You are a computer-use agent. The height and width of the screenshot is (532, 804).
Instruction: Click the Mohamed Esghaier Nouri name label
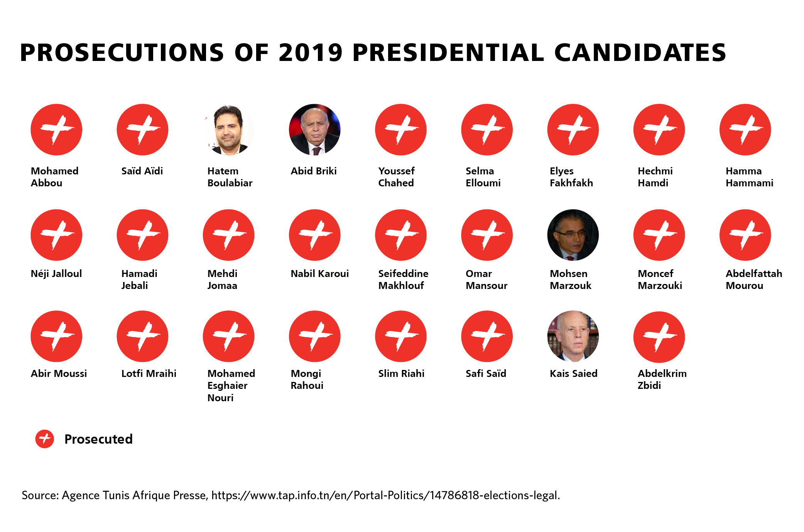[x=231, y=385]
